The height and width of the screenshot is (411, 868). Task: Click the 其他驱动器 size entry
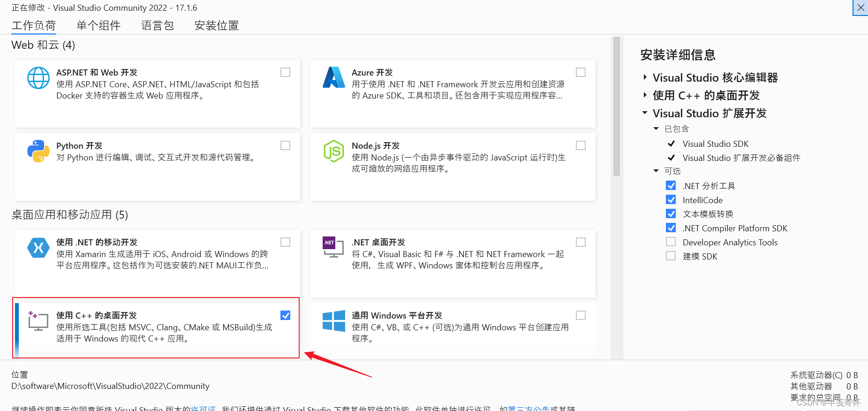tap(824, 386)
